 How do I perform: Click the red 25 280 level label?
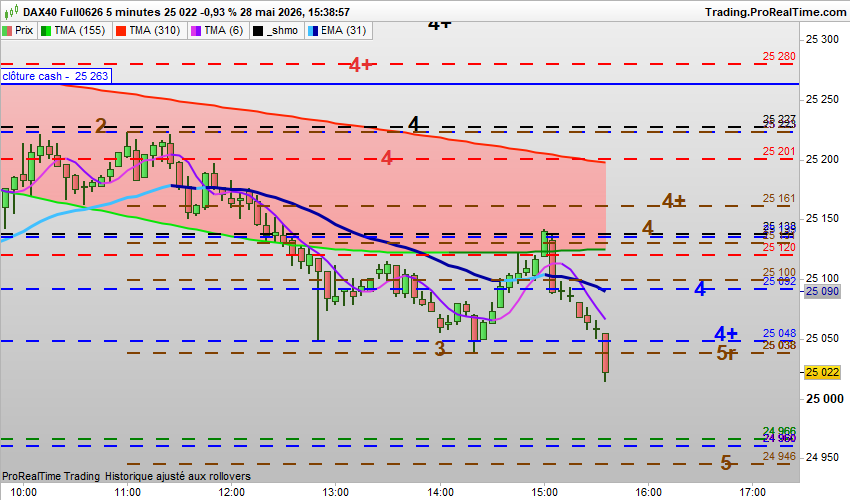pos(779,56)
